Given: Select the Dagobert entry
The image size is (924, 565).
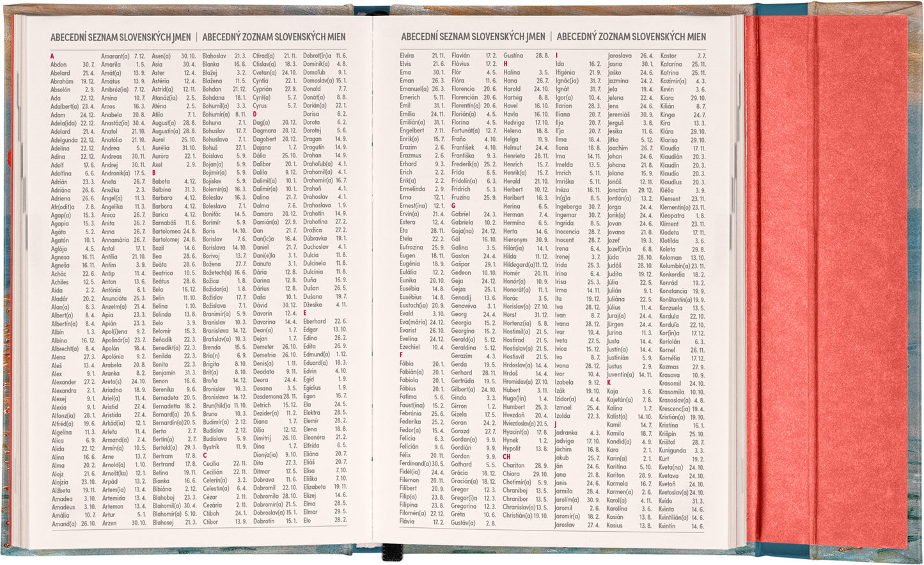Looking at the screenshot, I should 265,139.
